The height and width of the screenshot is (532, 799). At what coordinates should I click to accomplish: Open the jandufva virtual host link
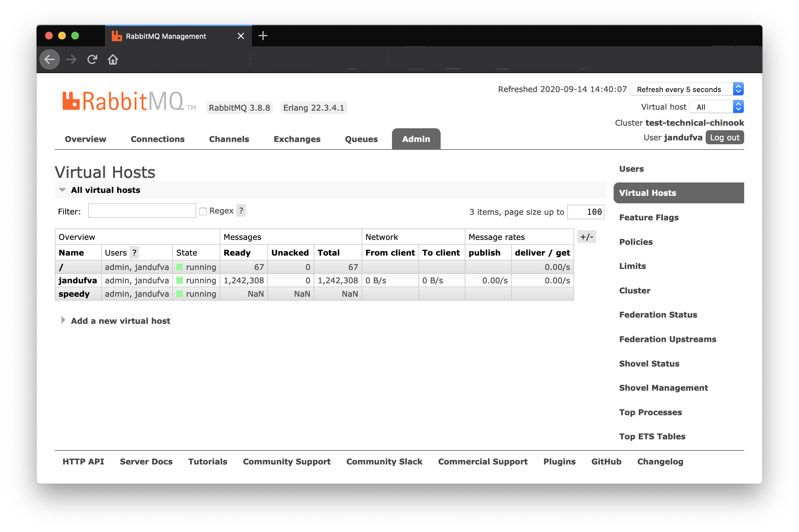(x=78, y=280)
